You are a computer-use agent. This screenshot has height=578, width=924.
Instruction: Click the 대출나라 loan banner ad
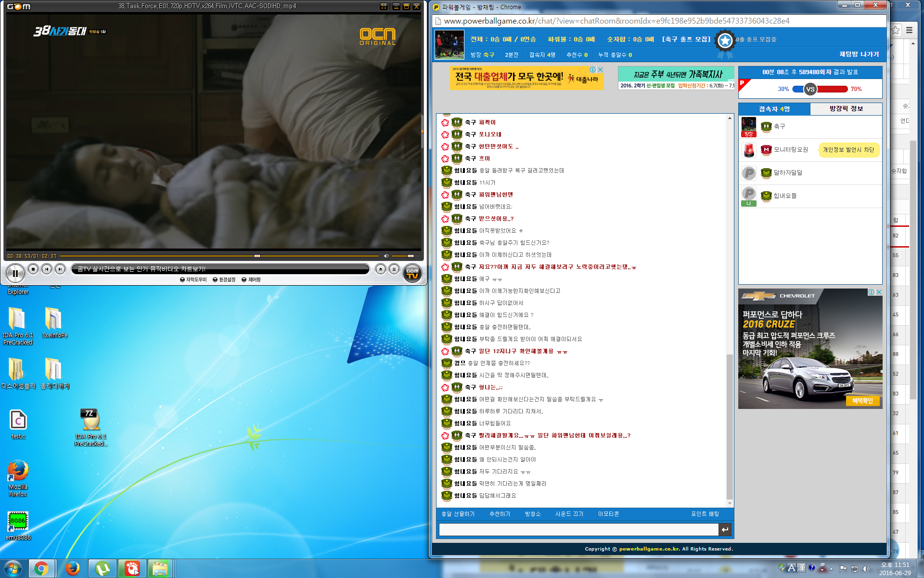click(x=527, y=78)
